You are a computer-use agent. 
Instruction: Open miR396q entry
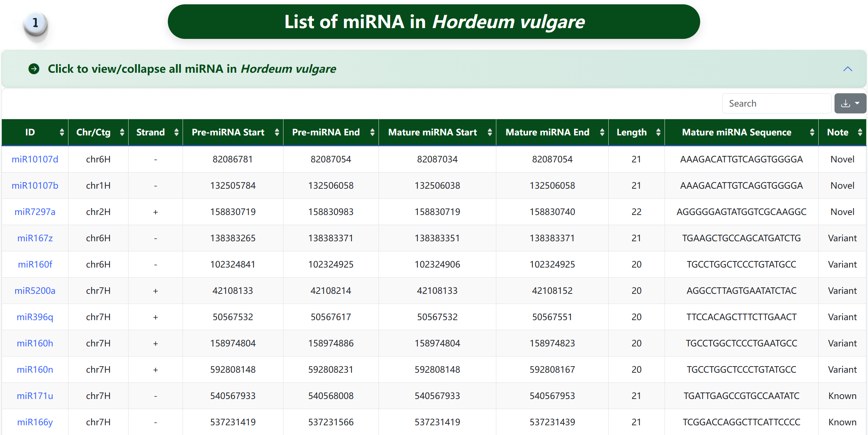click(35, 317)
